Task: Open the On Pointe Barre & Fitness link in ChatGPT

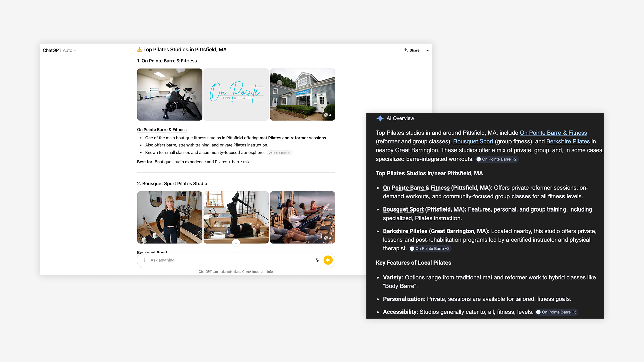Action: click(x=162, y=130)
